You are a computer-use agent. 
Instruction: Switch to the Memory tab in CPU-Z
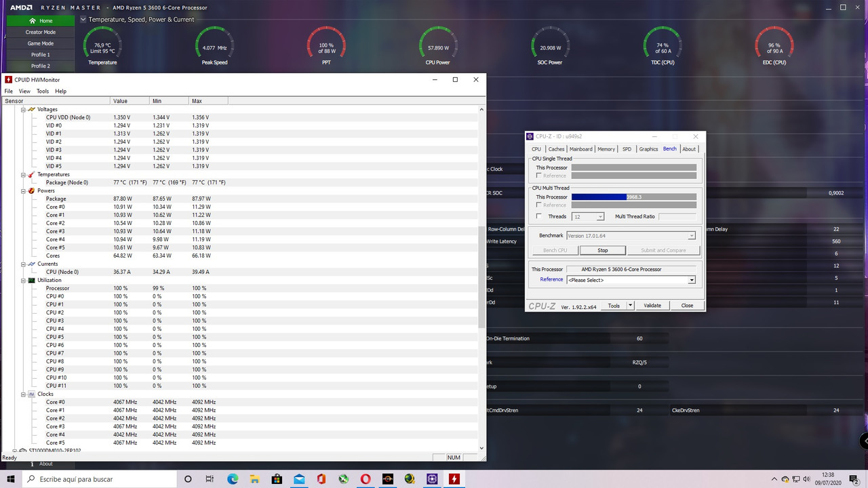(x=606, y=149)
